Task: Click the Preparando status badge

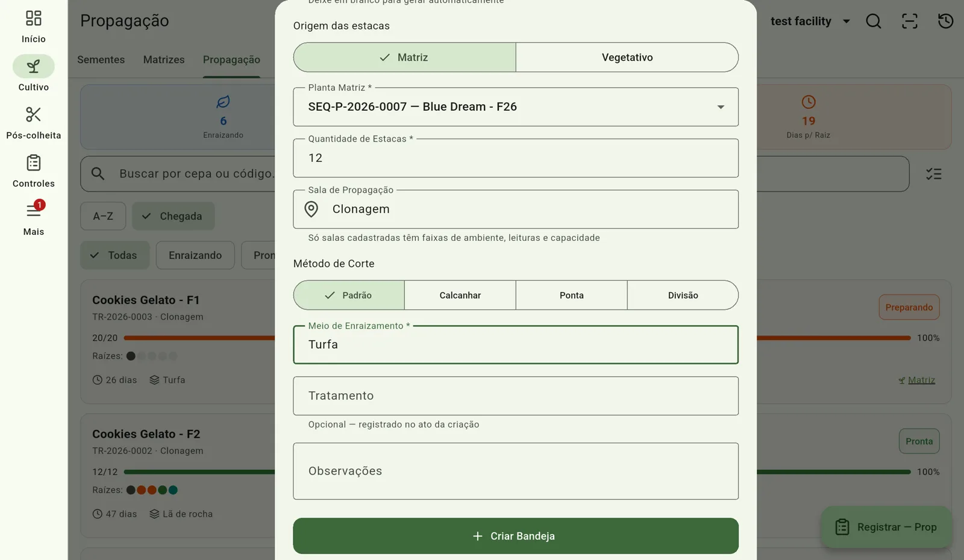Action: tap(909, 307)
